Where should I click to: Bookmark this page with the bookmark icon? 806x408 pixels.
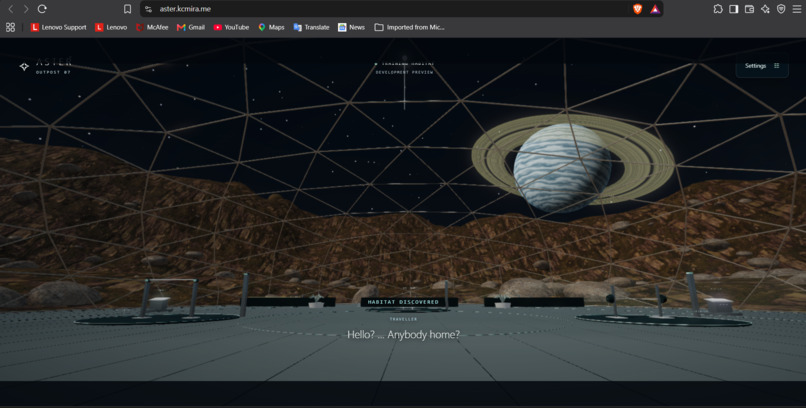coord(127,9)
